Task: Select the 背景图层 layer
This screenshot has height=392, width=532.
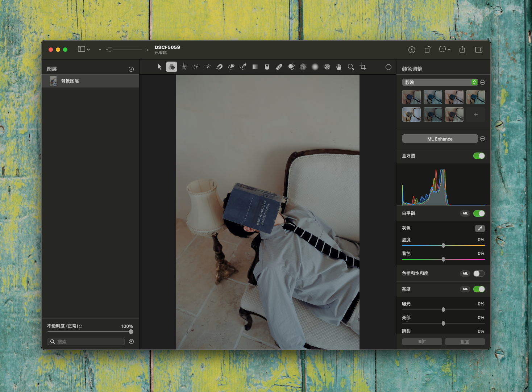Action: point(90,81)
